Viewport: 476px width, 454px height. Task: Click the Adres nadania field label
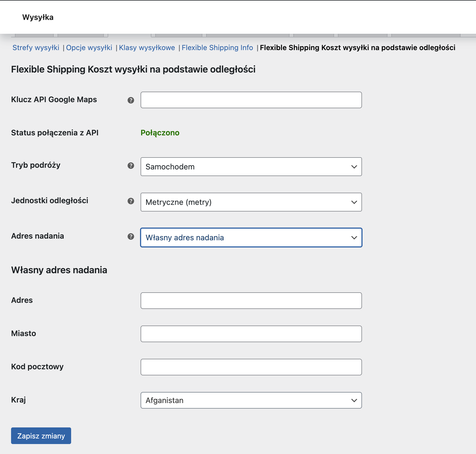point(38,236)
